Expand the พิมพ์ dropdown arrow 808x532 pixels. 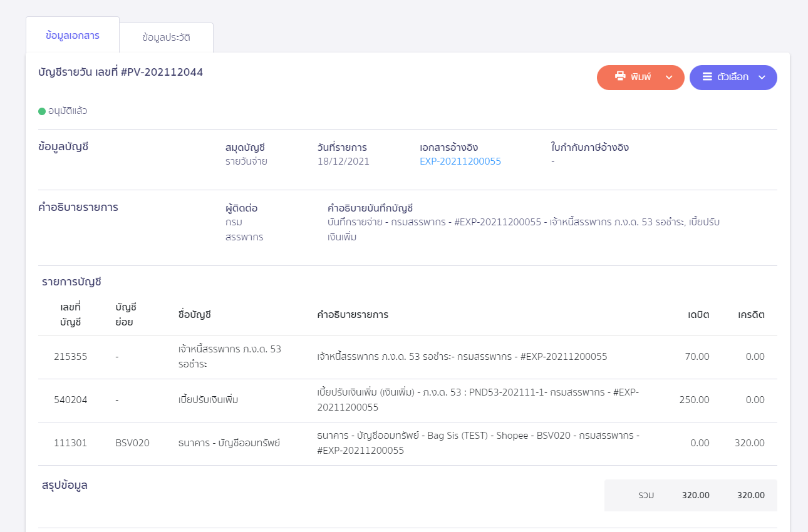(x=669, y=78)
